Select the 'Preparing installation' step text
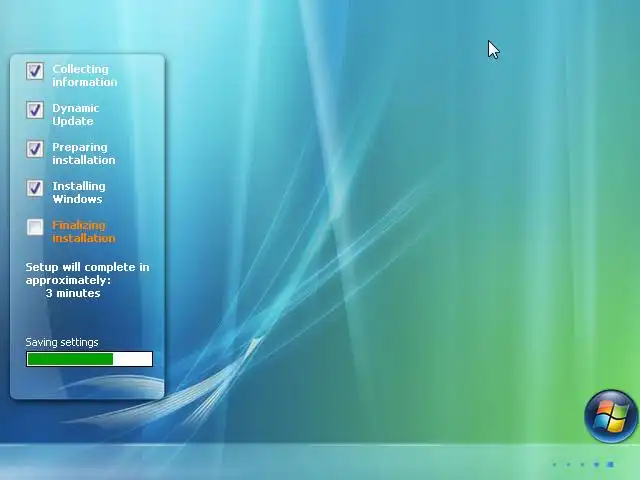Image resolution: width=640 pixels, height=480 pixels. pos(84,153)
